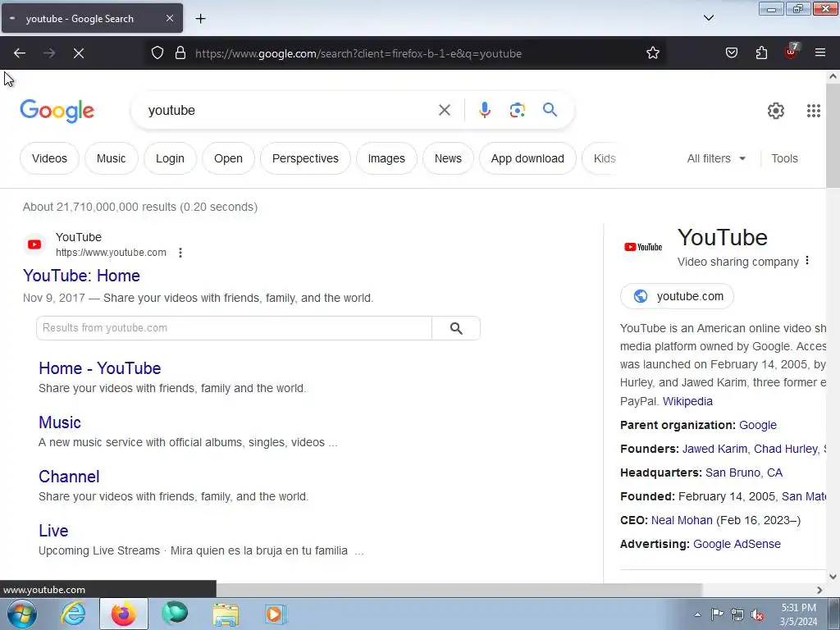
Task: Open the Jawed Karim founder link
Action: 714,449
